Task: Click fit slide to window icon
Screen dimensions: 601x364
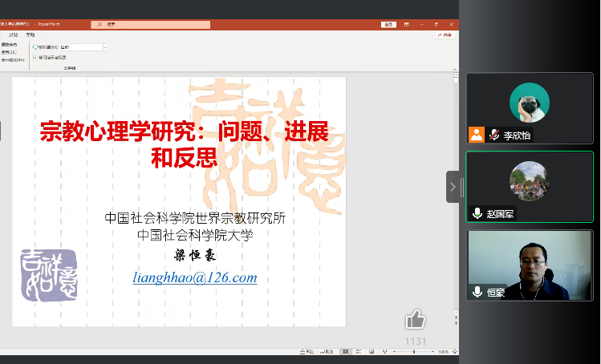Action: click(x=454, y=352)
